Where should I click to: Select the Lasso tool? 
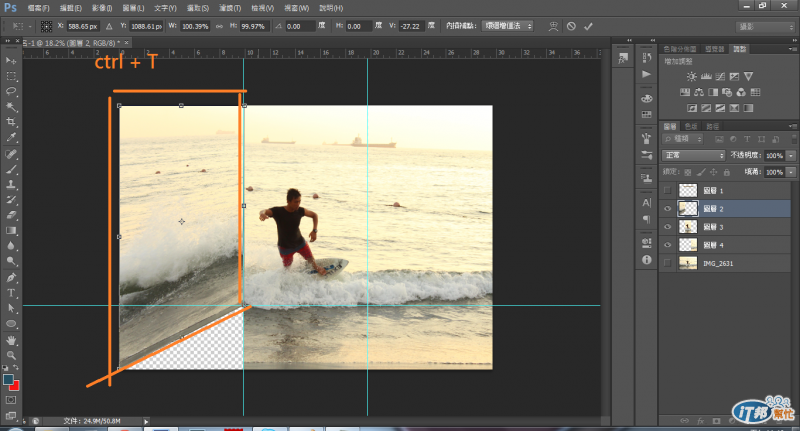pos(11,91)
